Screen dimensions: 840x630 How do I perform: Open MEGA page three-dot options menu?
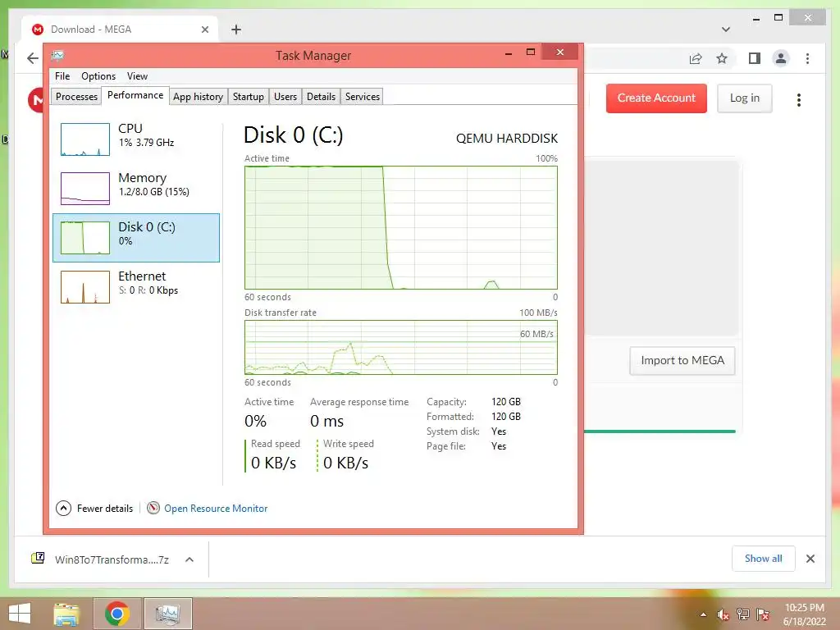click(x=799, y=99)
